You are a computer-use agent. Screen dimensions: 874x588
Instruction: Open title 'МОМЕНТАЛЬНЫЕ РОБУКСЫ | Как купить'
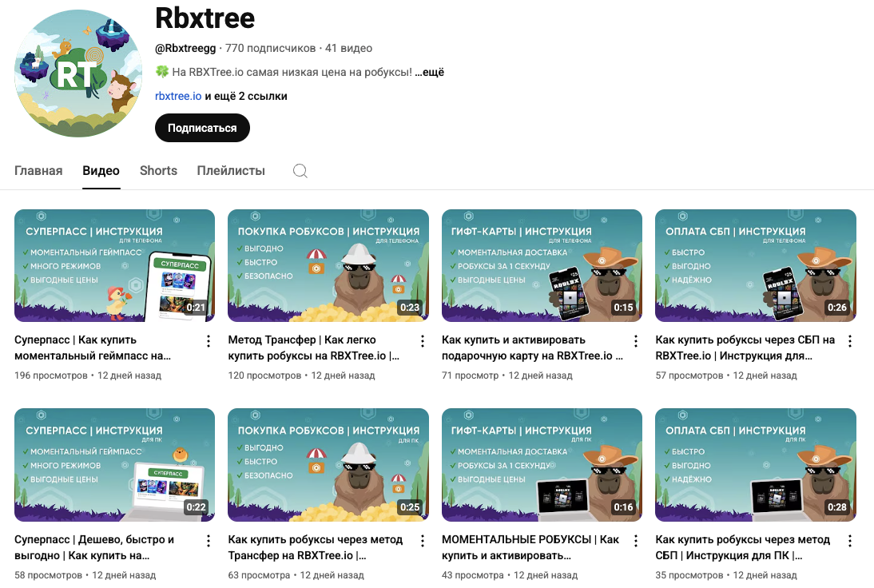pyautogui.click(x=530, y=547)
